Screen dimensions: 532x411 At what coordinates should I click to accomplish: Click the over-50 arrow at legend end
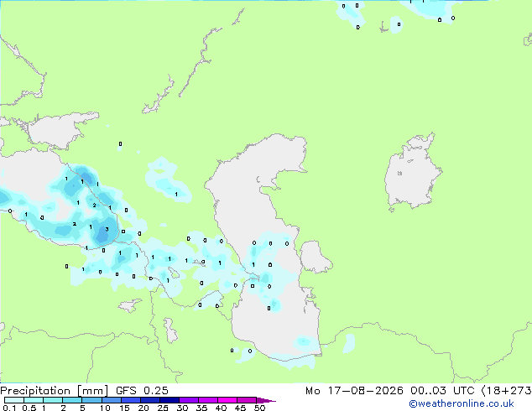[x=266, y=400]
